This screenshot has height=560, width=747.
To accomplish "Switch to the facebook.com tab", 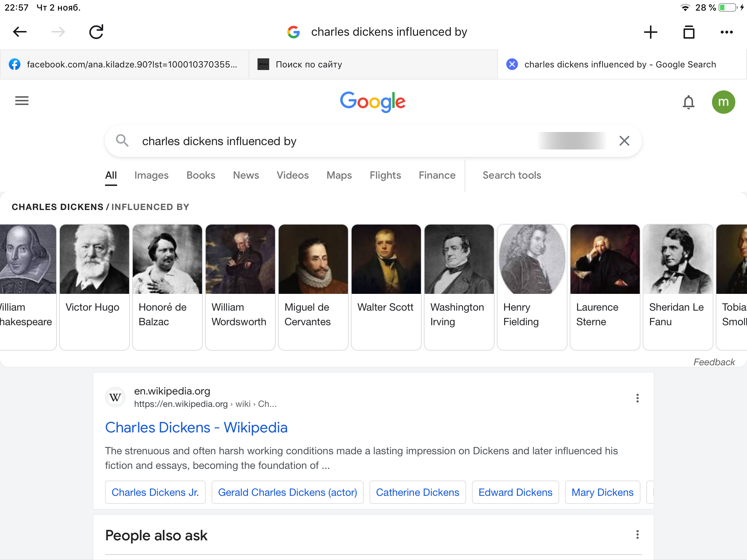I will 124,65.
